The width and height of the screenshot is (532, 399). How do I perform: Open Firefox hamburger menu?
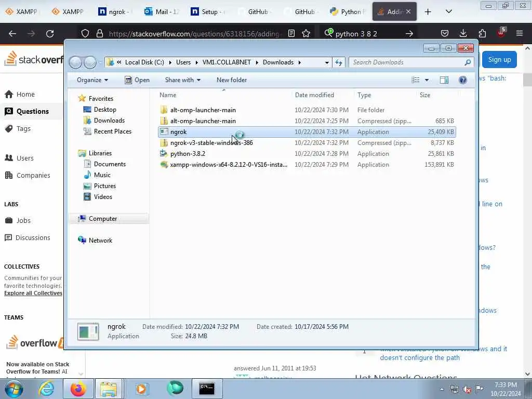pos(520,33)
